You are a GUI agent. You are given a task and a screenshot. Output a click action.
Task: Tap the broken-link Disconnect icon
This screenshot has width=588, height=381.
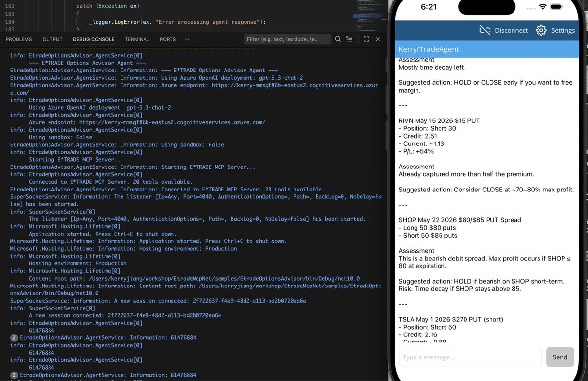click(485, 30)
